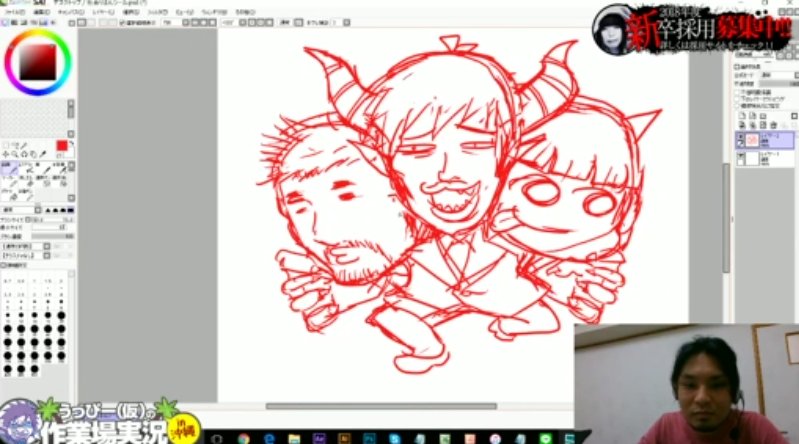
Task: Select the Pencil brush tool
Action: 9,170
